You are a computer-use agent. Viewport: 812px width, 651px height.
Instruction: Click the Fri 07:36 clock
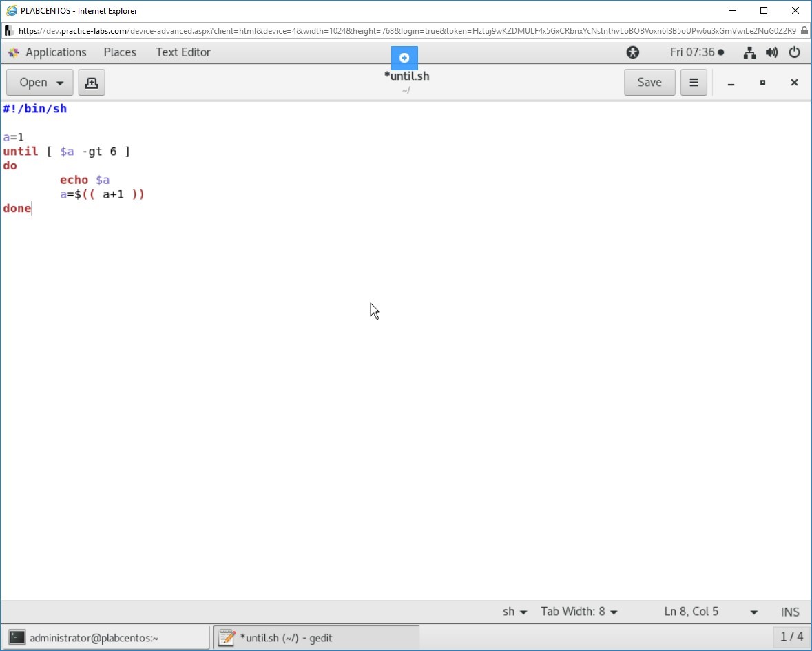(x=696, y=52)
